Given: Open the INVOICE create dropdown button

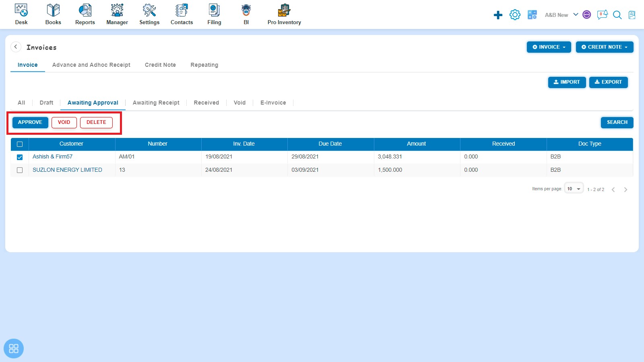Looking at the screenshot, I should pos(549,47).
